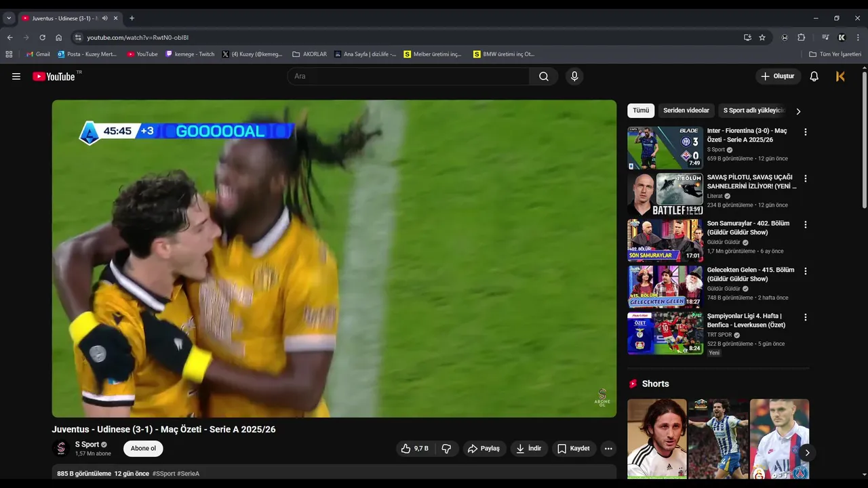Open the apps grid in bookmarks bar
This screenshot has height=488, width=868.
(9, 54)
